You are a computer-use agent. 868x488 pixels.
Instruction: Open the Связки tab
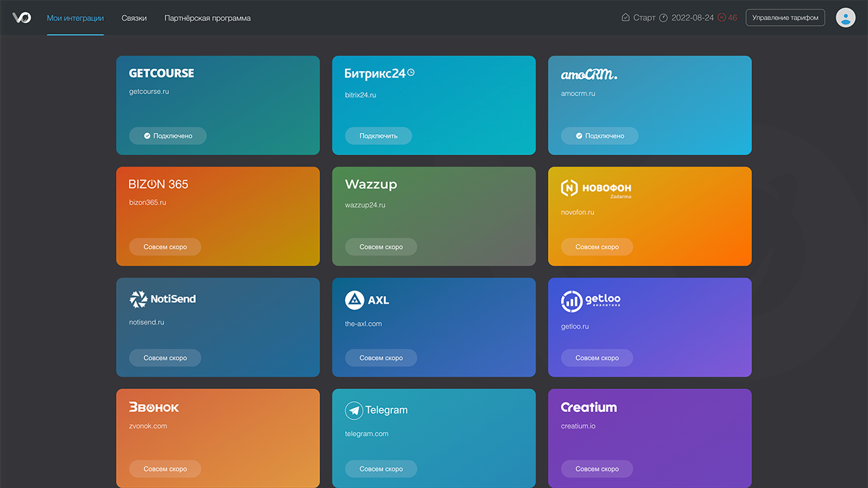pyautogui.click(x=134, y=18)
